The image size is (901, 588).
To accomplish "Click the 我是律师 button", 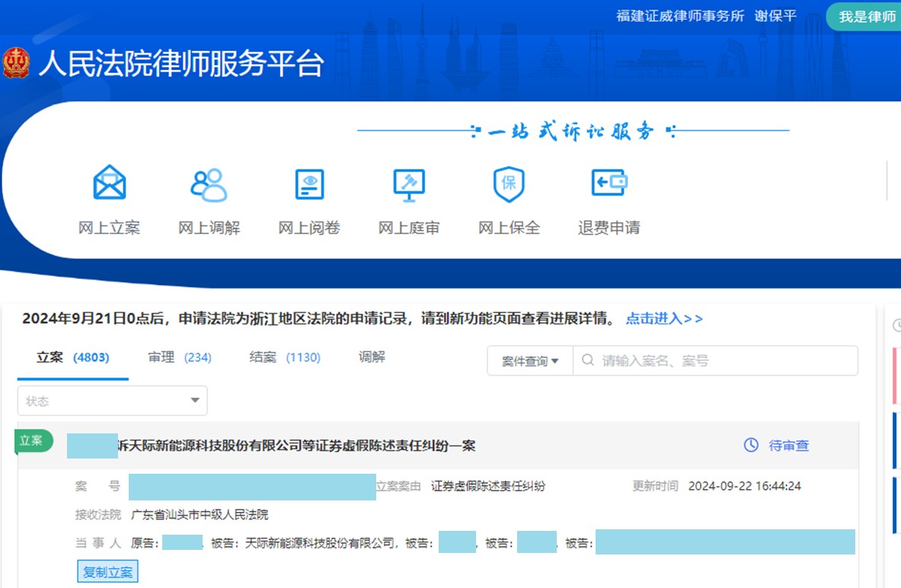I will pos(864,17).
